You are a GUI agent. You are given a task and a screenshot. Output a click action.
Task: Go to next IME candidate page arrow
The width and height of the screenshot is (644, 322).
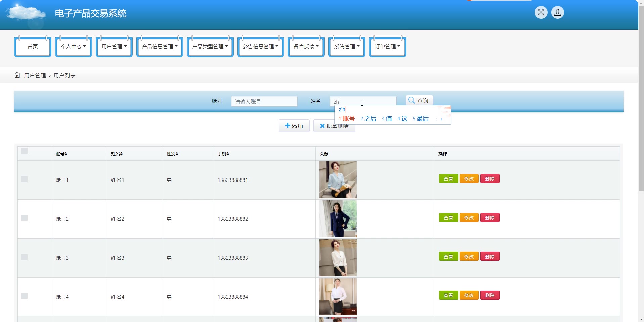click(441, 119)
